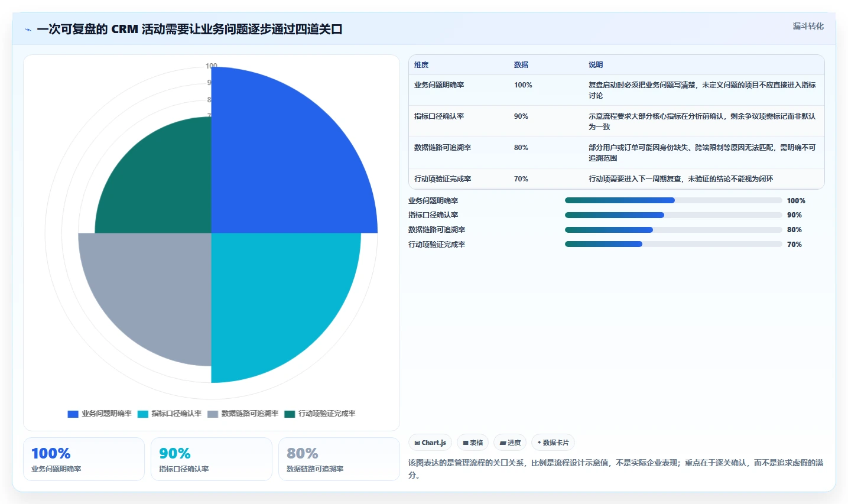
Task: Open the 90% 指标口径确认率 data card
Action: 212,459
